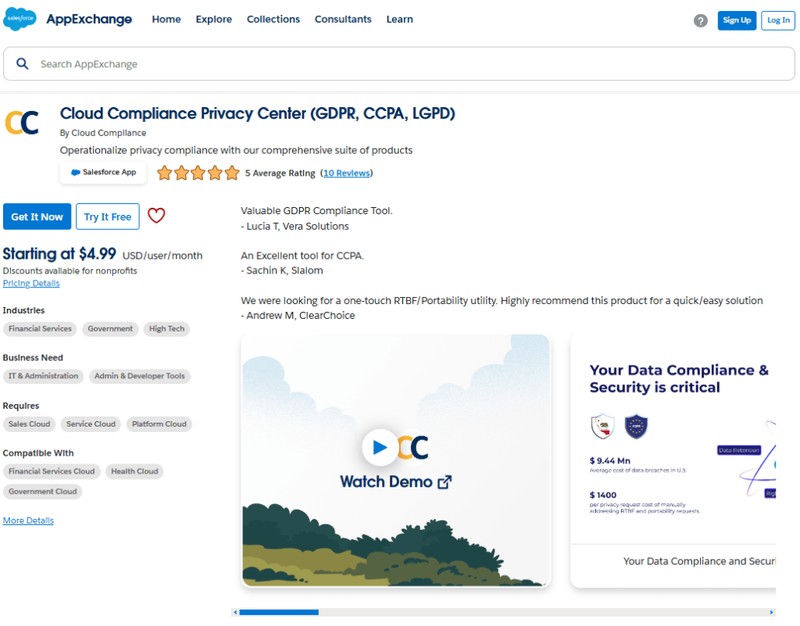Select the Admin & Developer Tools tag
This screenshot has height=626, width=800.
pyautogui.click(x=140, y=376)
